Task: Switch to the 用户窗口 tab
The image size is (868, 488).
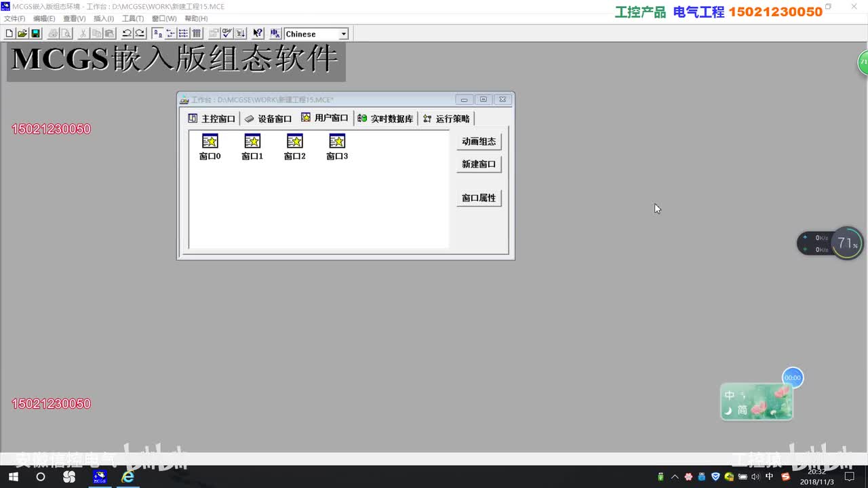Action: coord(325,118)
